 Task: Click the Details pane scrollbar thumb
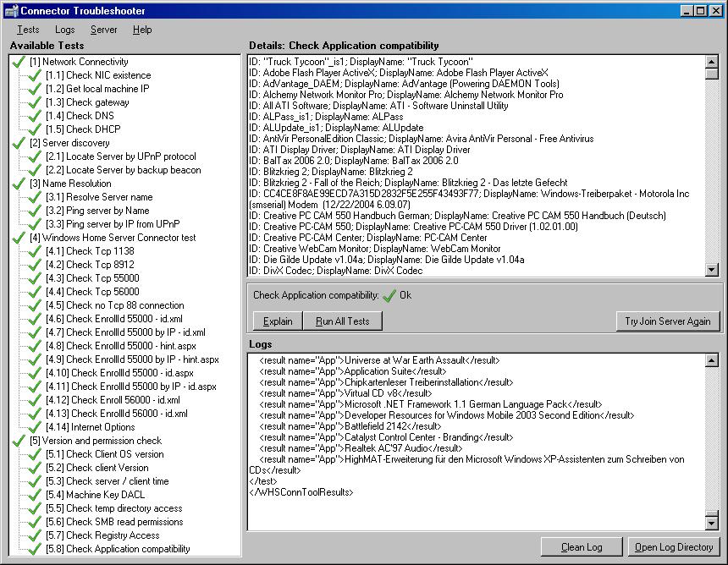click(711, 74)
